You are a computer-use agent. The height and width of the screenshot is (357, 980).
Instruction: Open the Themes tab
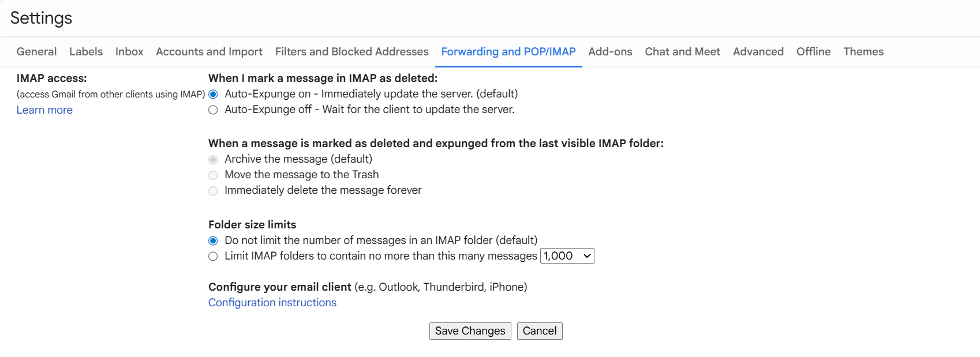coord(863,51)
